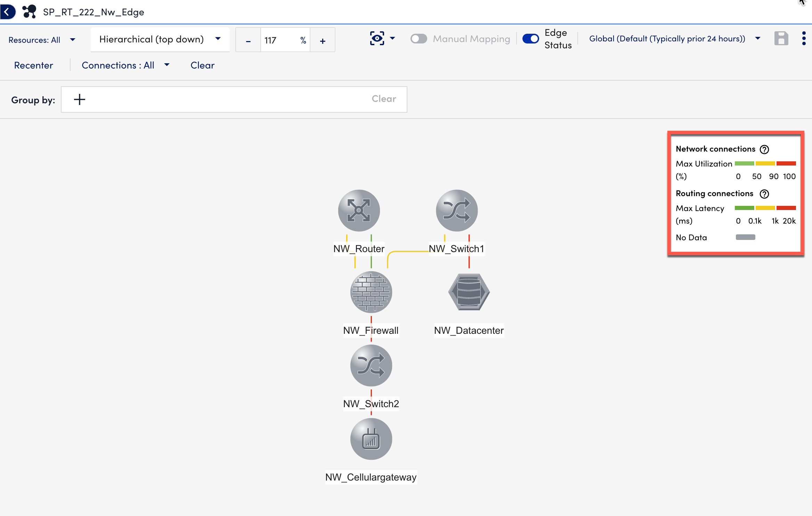Screen dimensions: 812x516
Task: Click the NW_Firewall label
Action: (x=371, y=330)
